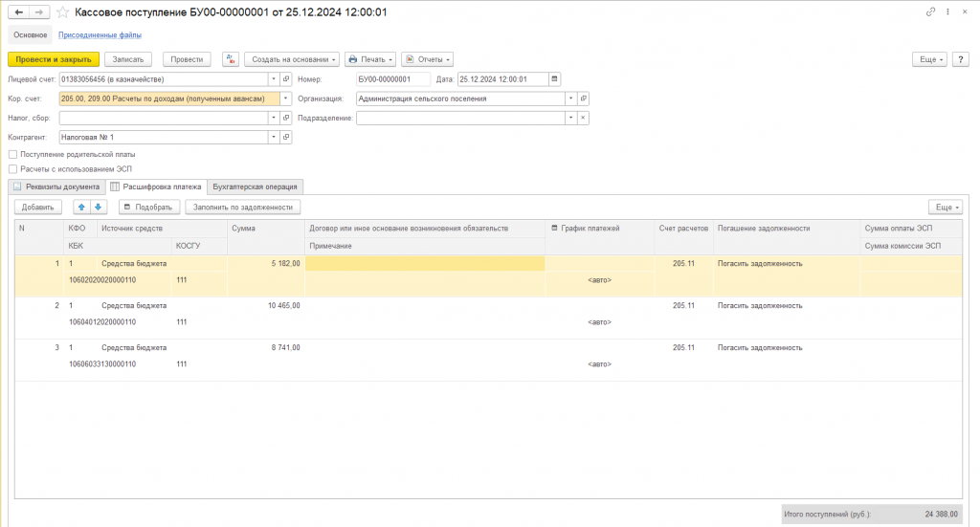Open Налог, сбор record via open icon
Image resolution: width=980 pixels, height=527 pixels.
[x=286, y=118]
